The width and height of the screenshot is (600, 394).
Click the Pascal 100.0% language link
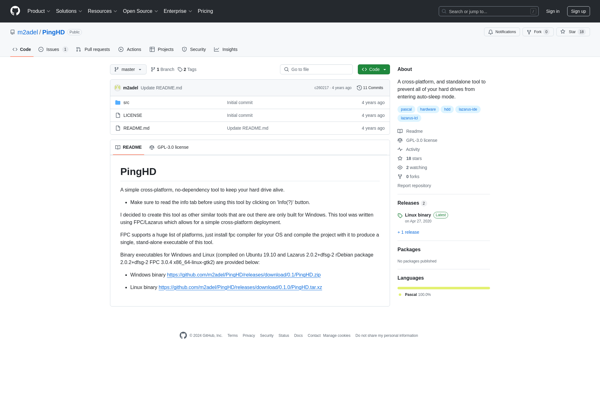point(414,295)
